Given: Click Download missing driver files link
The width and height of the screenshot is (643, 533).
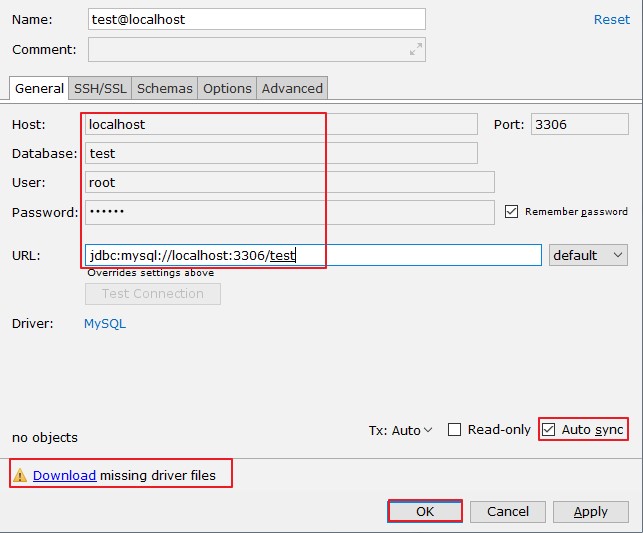Looking at the screenshot, I should click(x=64, y=476).
